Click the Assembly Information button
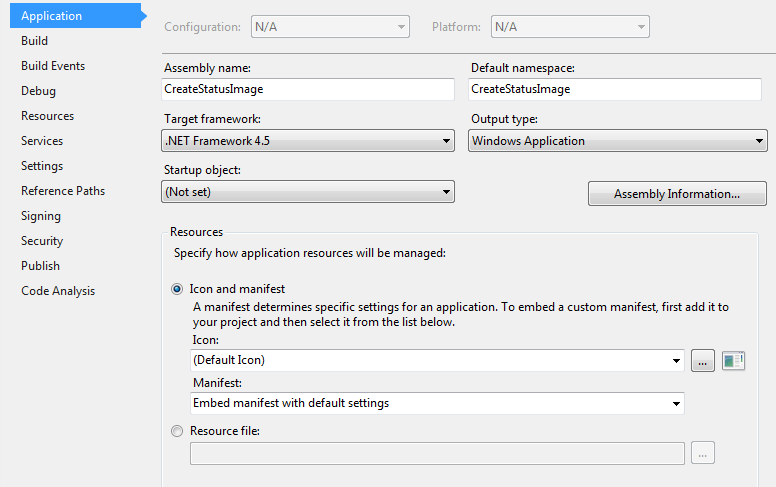This screenshot has width=776, height=487. (x=677, y=194)
